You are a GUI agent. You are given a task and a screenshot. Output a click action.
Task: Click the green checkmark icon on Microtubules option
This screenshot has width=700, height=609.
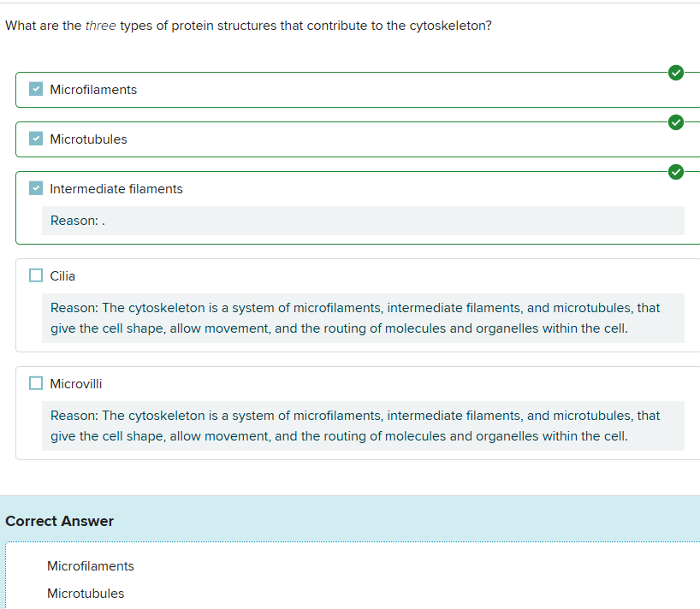pyautogui.click(x=676, y=122)
